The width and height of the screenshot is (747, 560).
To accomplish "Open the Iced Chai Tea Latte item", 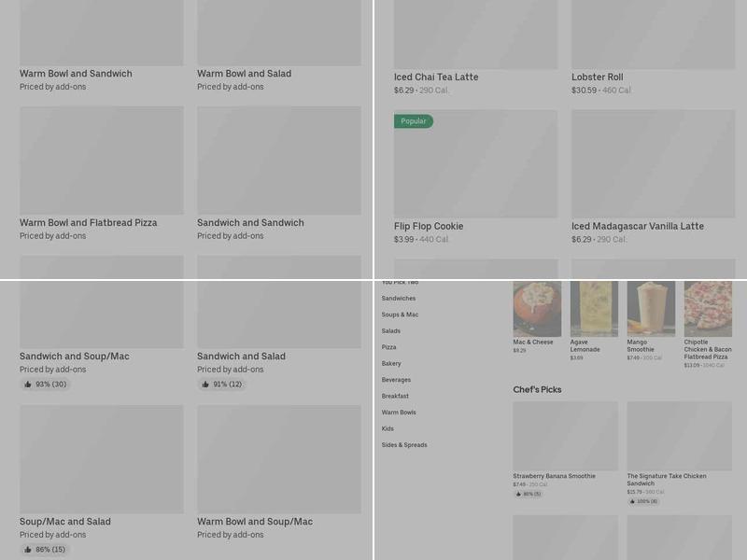I will (436, 77).
